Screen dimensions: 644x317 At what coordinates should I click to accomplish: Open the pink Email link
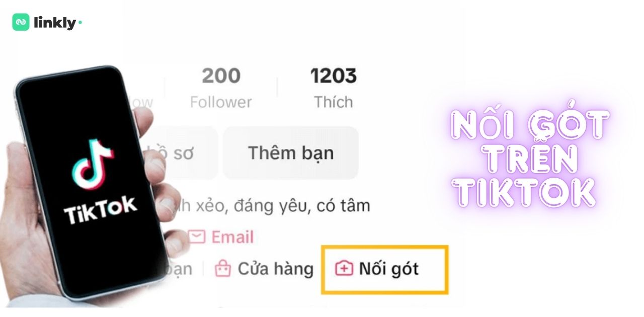click(x=221, y=237)
